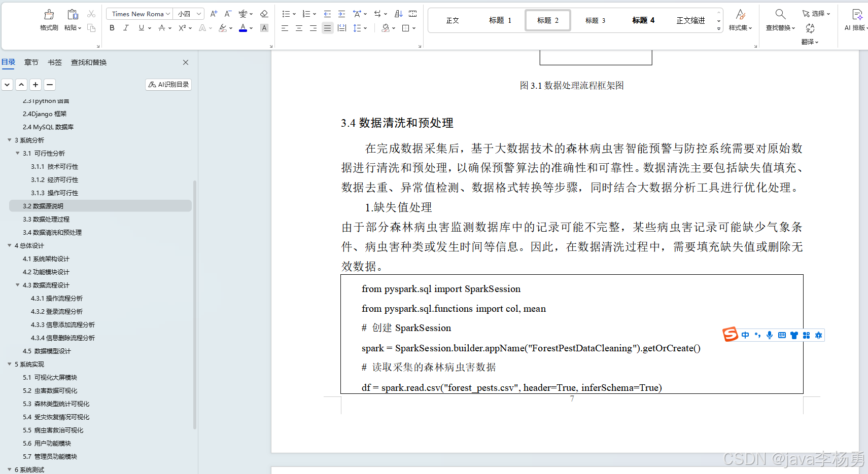Image resolution: width=868 pixels, height=474 pixels.
Task: Collapse the 5 系统实现 tree node
Action: pyautogui.click(x=10, y=364)
